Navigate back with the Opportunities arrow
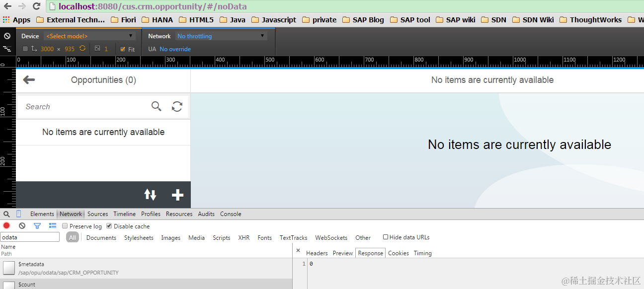Image resolution: width=644 pixels, height=289 pixels. 29,80
